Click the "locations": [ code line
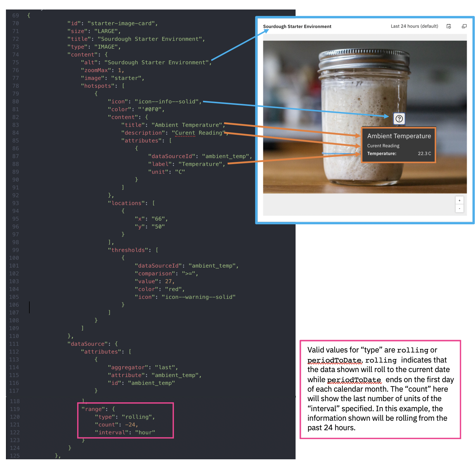Screen dimensions: 476x467 (131, 203)
